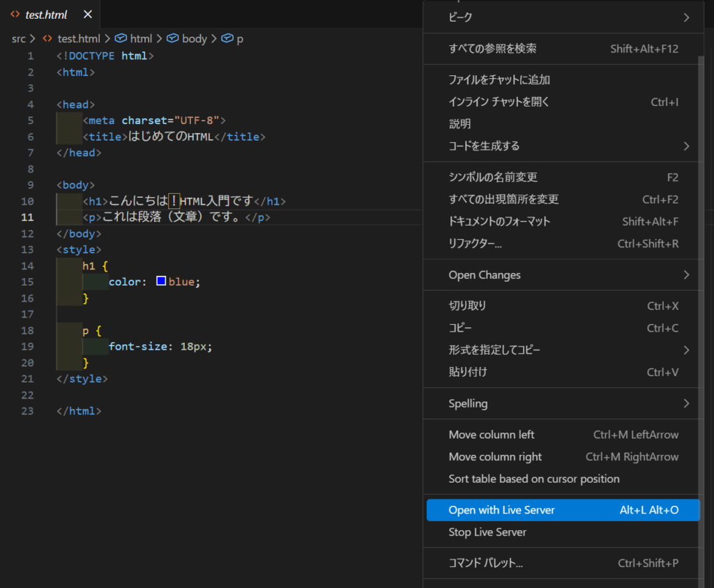Expand the コードを生成する submenu
The image size is (714, 588).
tap(686, 146)
